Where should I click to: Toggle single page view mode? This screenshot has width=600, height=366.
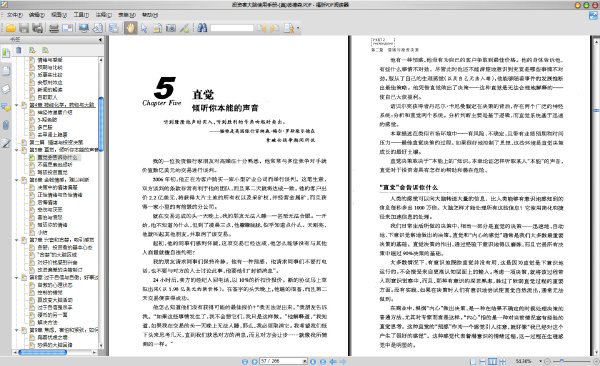pos(473,361)
